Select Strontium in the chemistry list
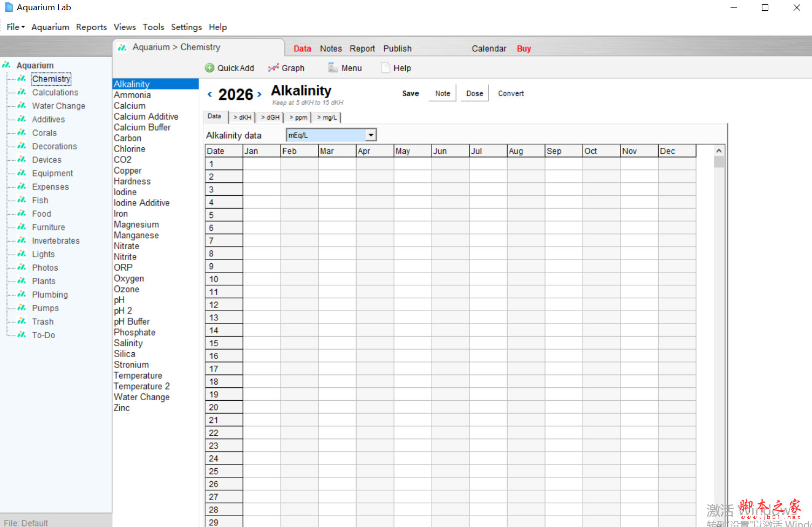The image size is (812, 527). tap(131, 365)
